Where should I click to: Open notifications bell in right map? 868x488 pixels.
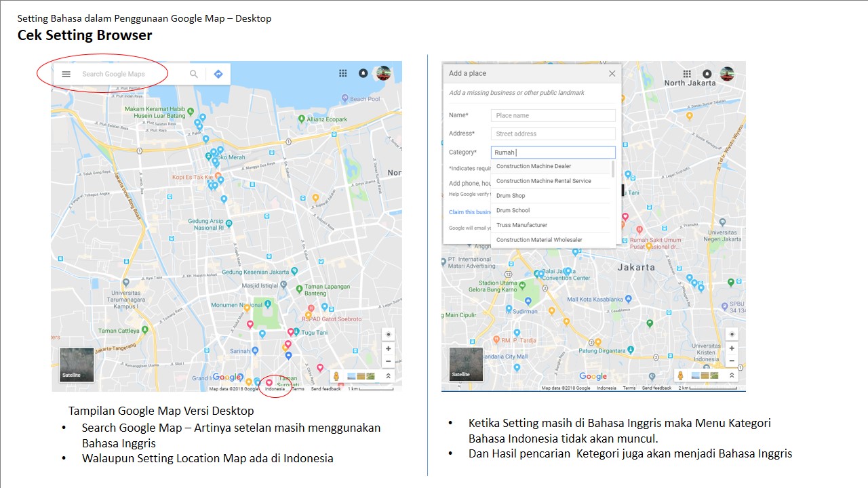click(707, 73)
